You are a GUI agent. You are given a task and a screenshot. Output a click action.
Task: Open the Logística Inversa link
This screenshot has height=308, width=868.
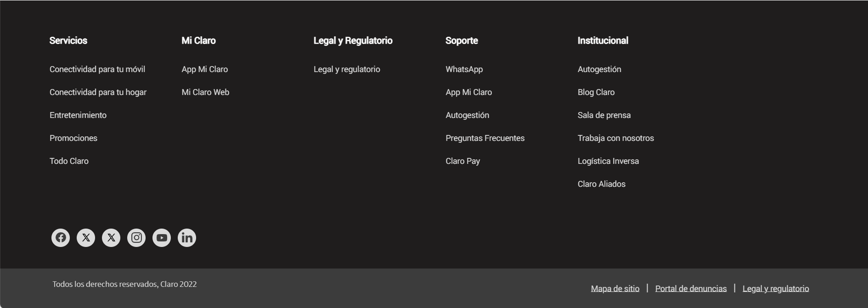tap(608, 161)
